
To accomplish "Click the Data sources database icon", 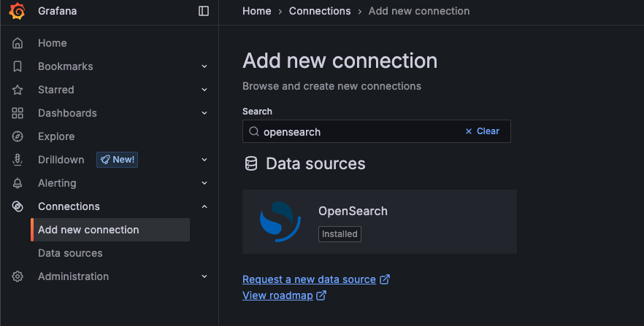I will pyautogui.click(x=251, y=163).
